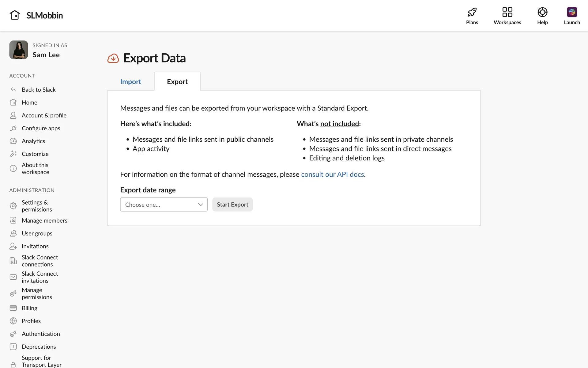Open Account & profile in sidebar

coord(44,115)
